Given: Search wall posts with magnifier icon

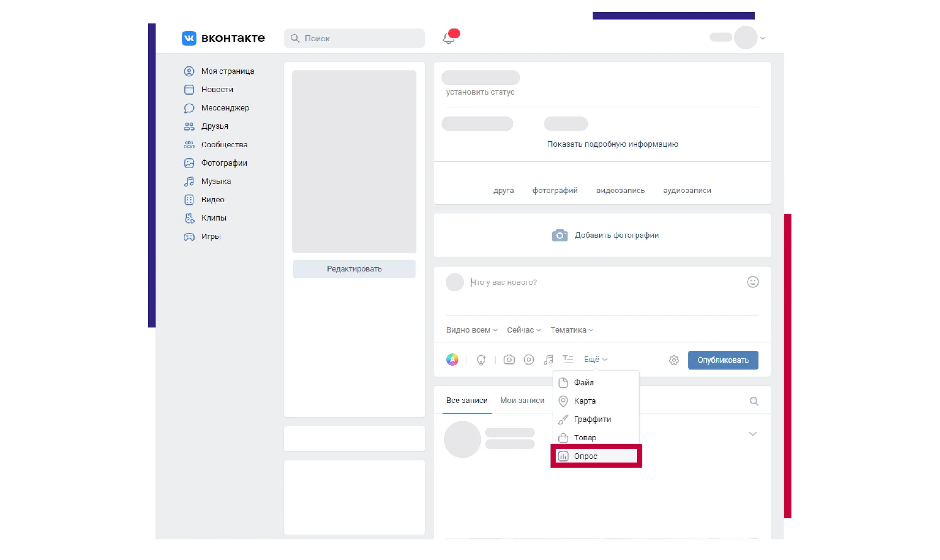Looking at the screenshot, I should (754, 401).
